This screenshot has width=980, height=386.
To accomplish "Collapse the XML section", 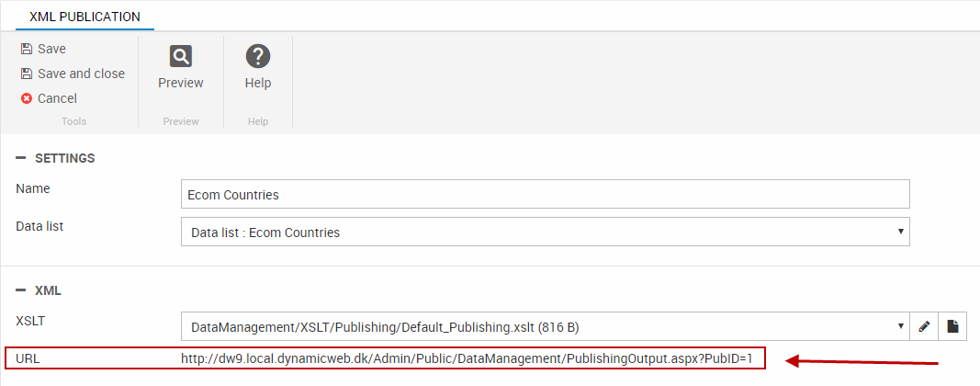I will pos(21,290).
